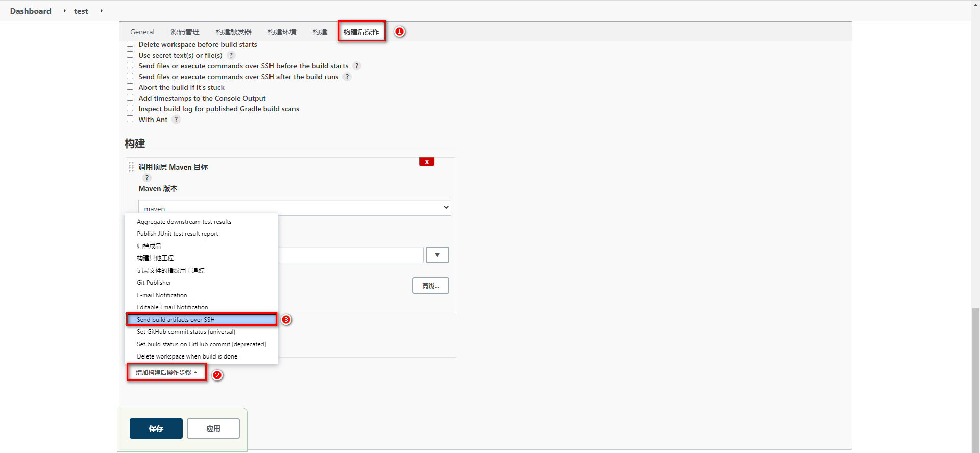The image size is (980, 453).
Task: Open the 增加构建后操作步骤 dropdown button
Action: coord(166,373)
